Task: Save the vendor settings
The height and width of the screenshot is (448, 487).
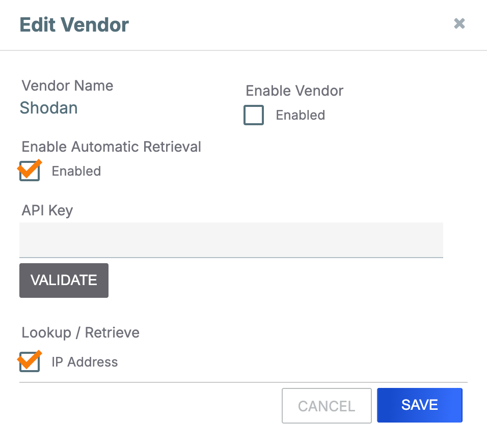Action: pyautogui.click(x=419, y=405)
